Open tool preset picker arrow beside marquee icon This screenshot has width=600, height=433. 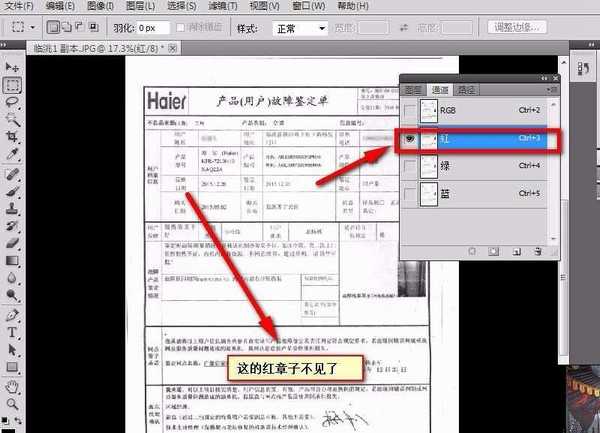tap(33, 28)
